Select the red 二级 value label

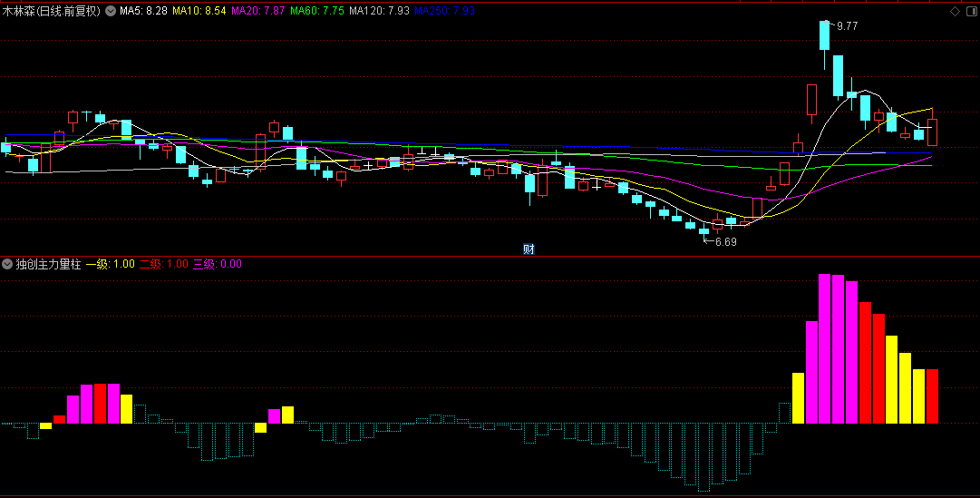(163, 264)
